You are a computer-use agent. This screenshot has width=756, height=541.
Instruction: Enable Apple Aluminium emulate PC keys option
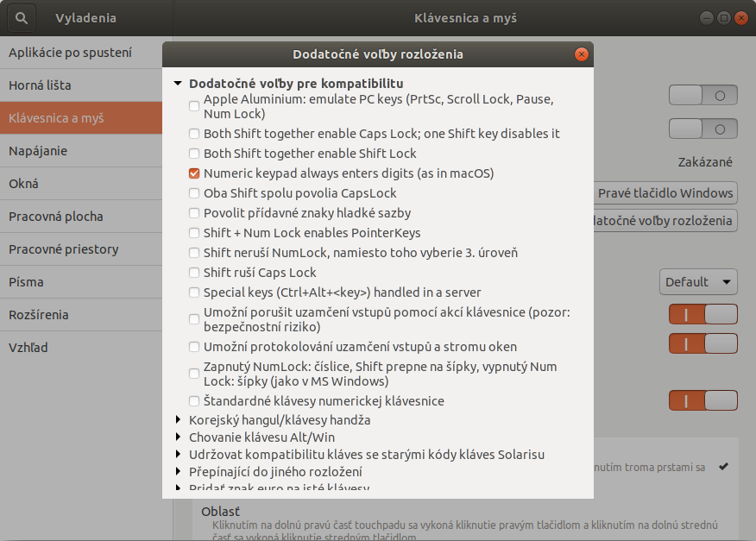click(x=194, y=106)
